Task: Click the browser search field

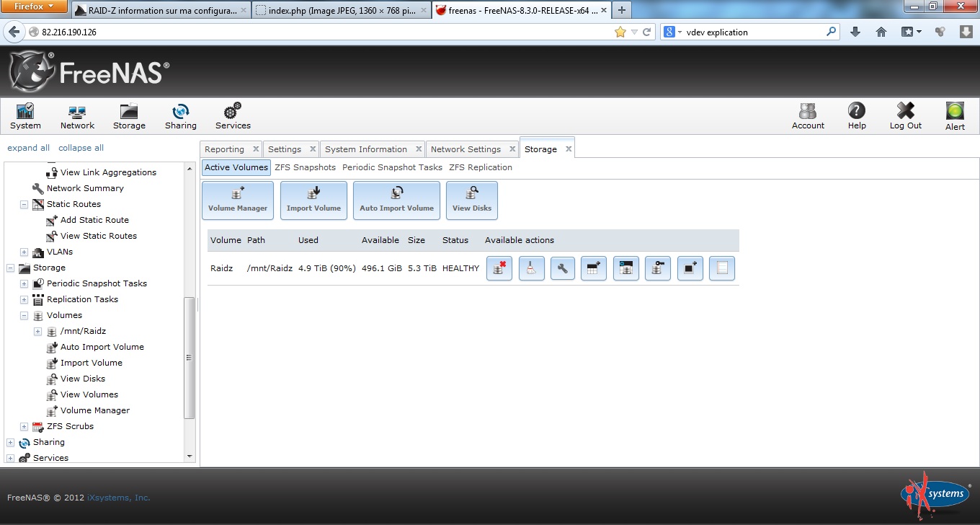Action: 749,32
